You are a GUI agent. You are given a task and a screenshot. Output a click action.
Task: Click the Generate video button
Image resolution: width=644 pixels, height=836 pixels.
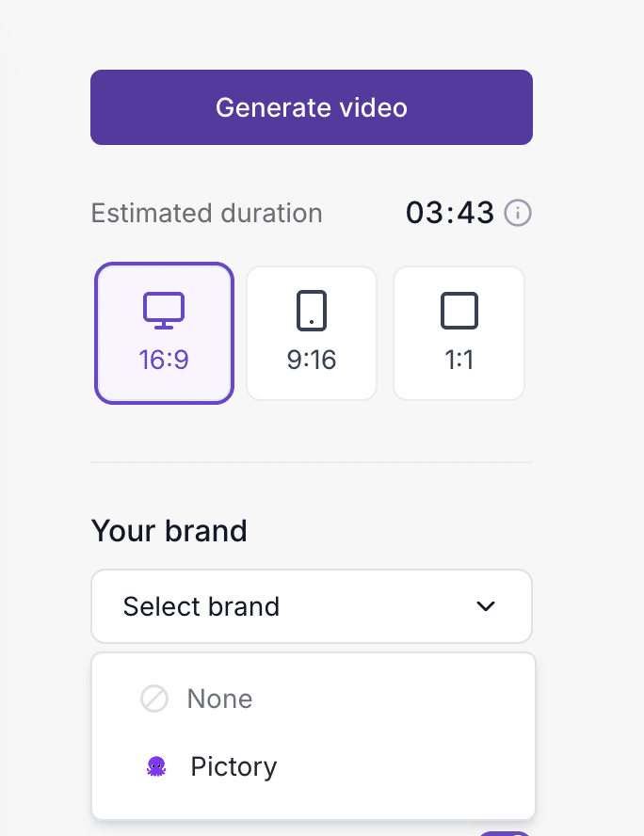click(x=312, y=107)
